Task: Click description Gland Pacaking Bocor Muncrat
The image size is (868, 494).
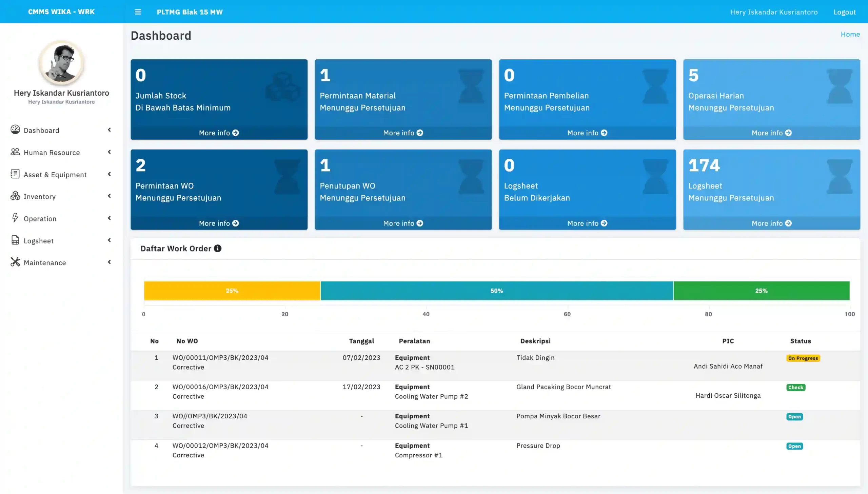Action: coord(564,387)
